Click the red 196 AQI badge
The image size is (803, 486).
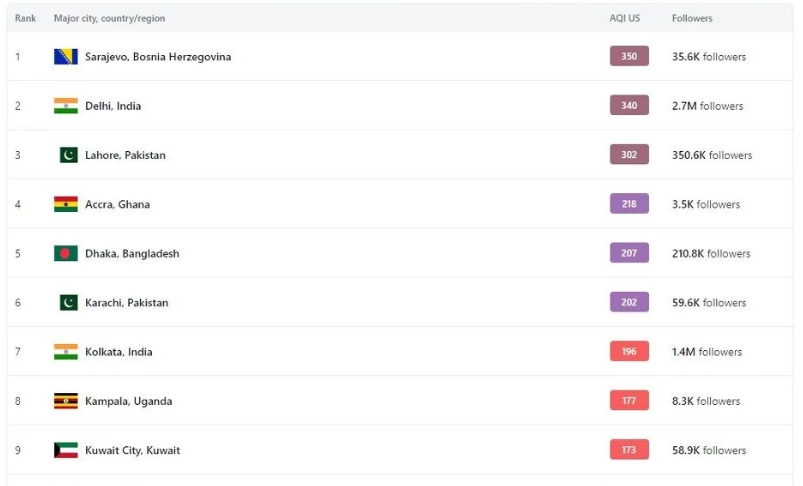[x=629, y=352]
